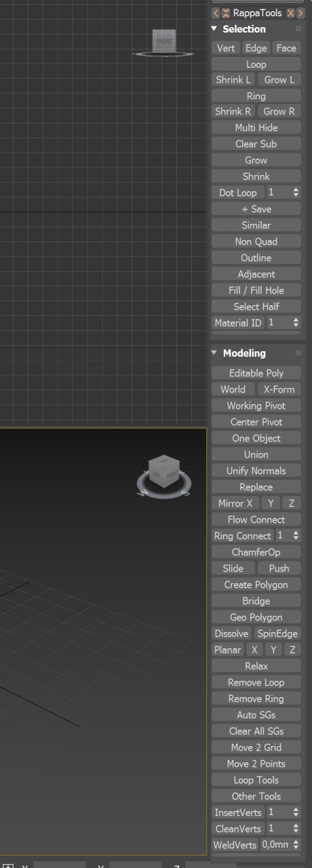Click the Selection rollout grip dots
Screen dimensions: 312x868
298,29
